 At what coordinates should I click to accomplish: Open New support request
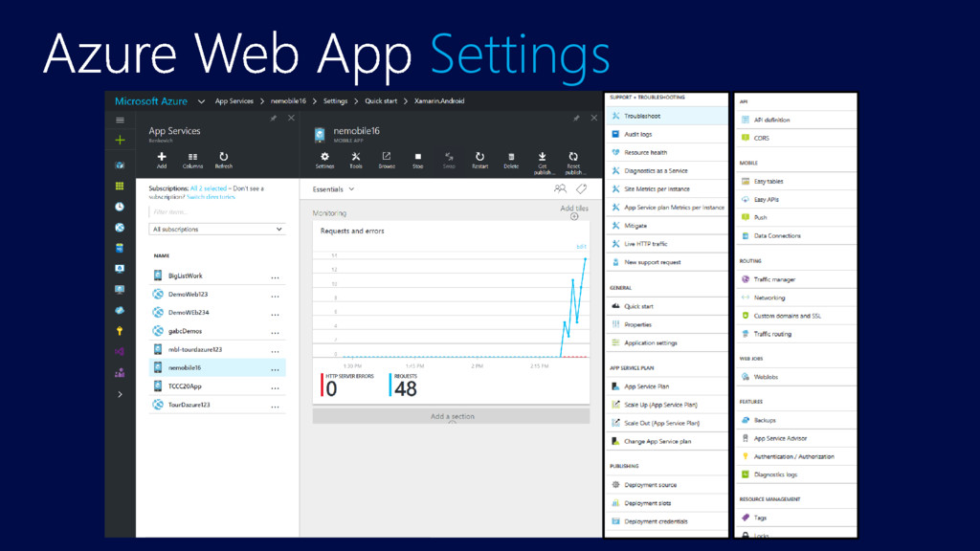pyautogui.click(x=666, y=262)
